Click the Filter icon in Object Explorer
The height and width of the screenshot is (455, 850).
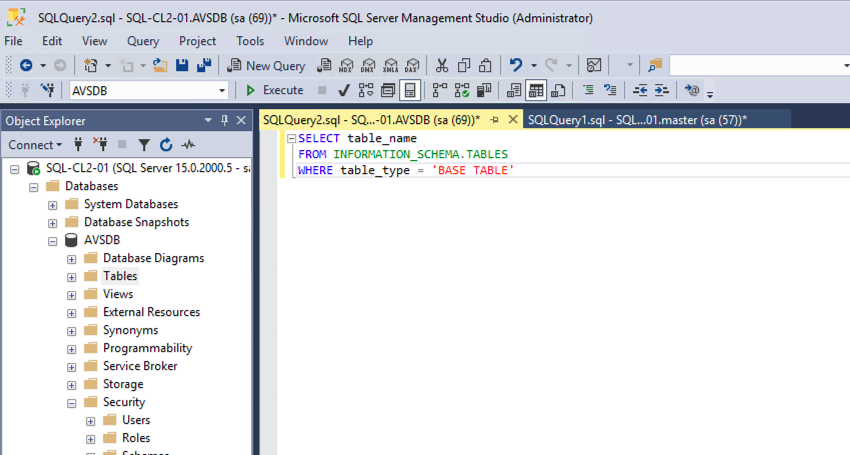(144, 145)
